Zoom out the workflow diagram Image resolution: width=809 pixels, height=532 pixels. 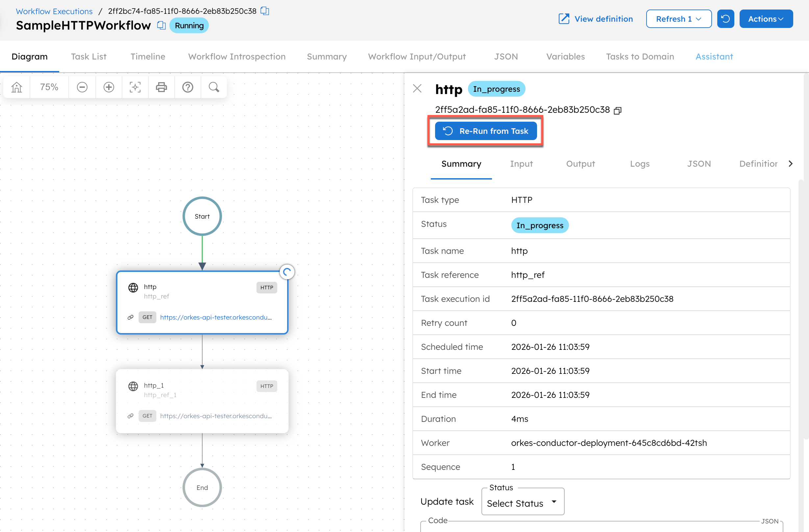pos(82,87)
